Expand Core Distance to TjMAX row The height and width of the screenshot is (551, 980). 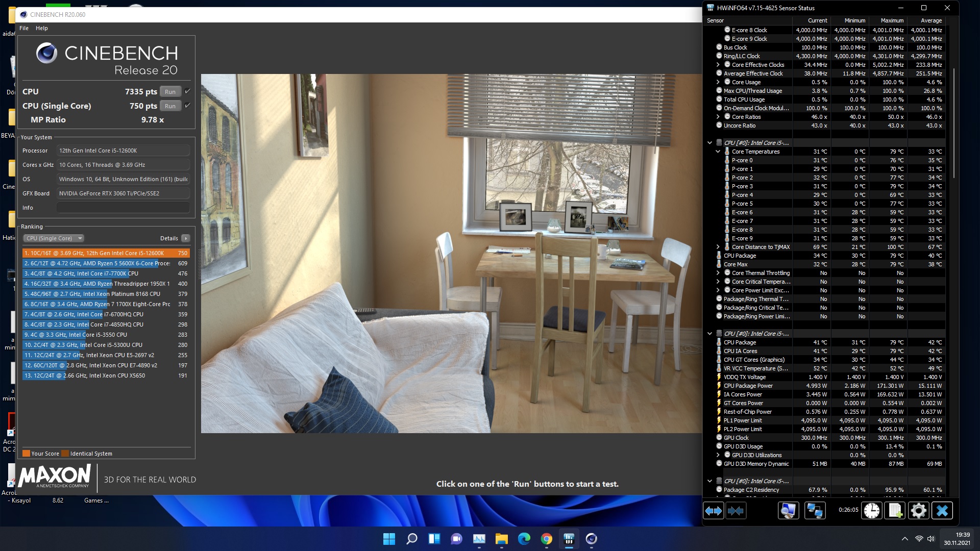pyautogui.click(x=718, y=247)
